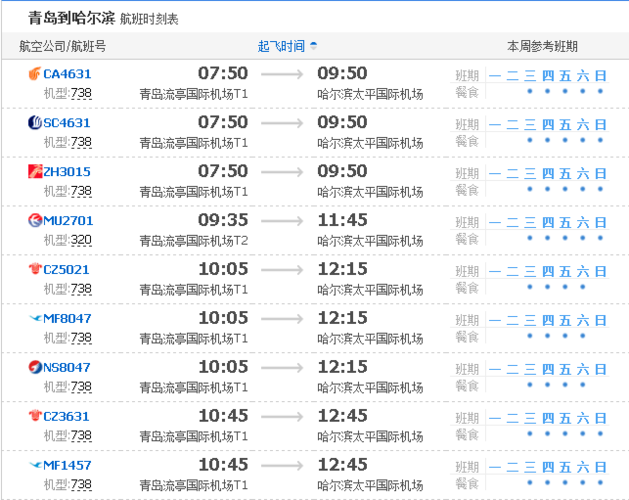Click departure time 07:50 of CA4631
Image resolution: width=629 pixels, height=500 pixels.
223,73
